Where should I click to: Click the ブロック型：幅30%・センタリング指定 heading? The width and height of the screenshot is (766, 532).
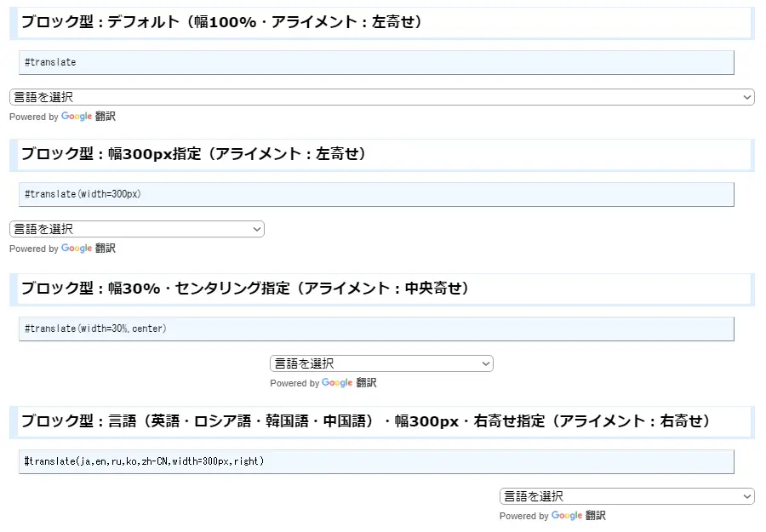(x=382, y=289)
